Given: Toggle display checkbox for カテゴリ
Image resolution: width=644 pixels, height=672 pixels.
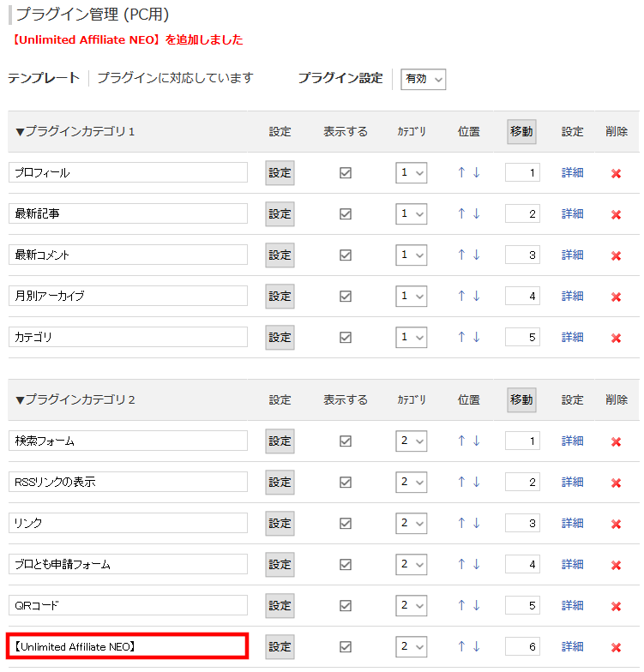Looking at the screenshot, I should pos(346,338).
